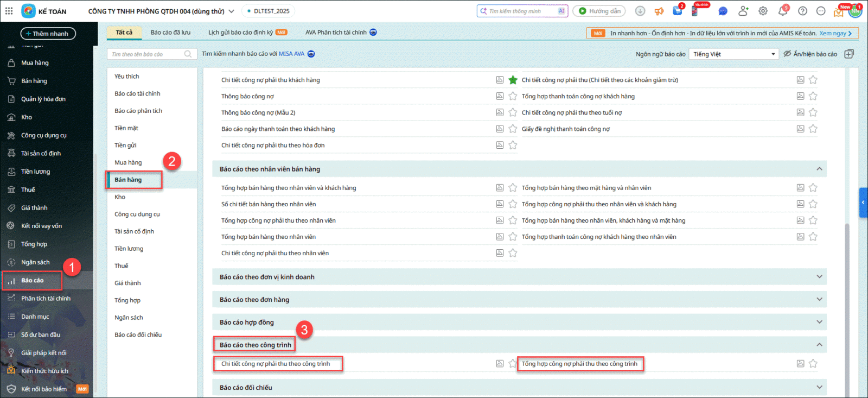Expand Báo cáo theo đơn vị kinh doanh section
Screen dimensions: 868x398
[x=819, y=277]
